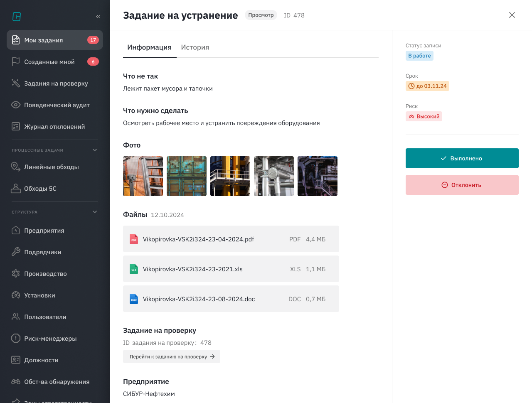This screenshot has height=403, width=532.
Task: Collapse the ПРОЦЕССНЫЕ ЗАДАЧИ section chevron
Action: coord(95,150)
